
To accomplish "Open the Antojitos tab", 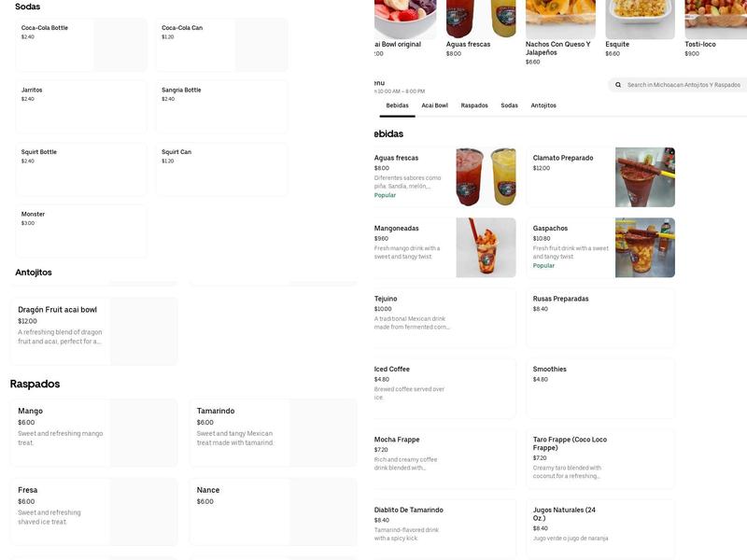I will click(x=543, y=106).
